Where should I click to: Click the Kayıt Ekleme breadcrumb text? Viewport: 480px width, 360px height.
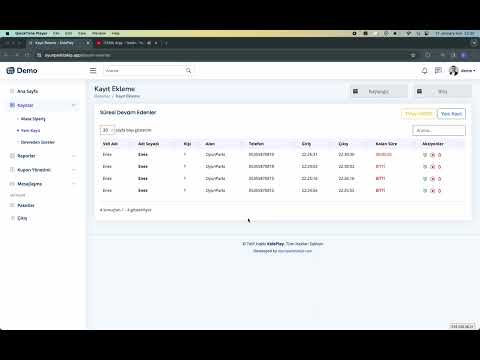[128, 96]
